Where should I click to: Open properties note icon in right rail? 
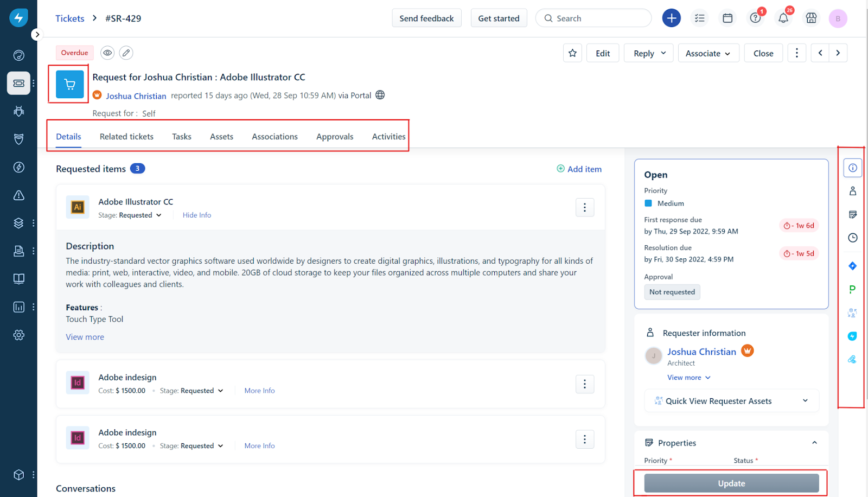click(x=853, y=214)
